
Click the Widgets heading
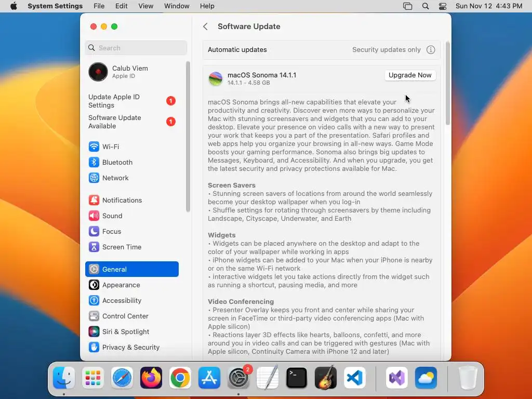(221, 235)
